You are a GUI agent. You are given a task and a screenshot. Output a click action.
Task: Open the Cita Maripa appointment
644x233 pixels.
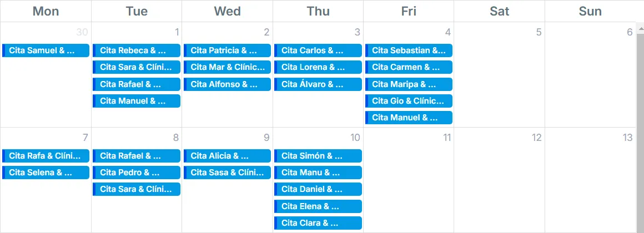point(409,84)
